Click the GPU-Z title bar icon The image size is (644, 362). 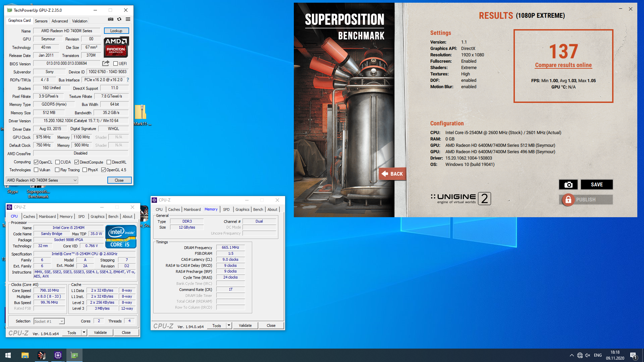tap(9, 10)
